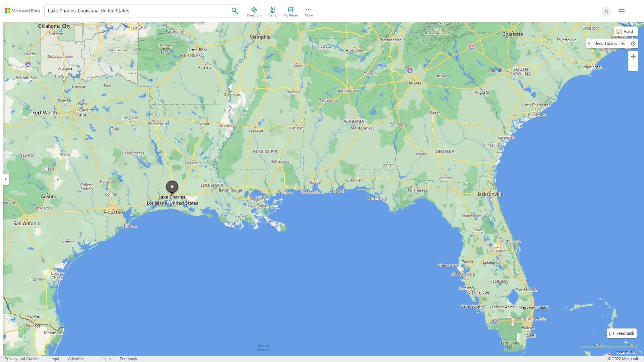Click the search magnifier icon
The width and height of the screenshot is (644, 362).
(234, 11)
